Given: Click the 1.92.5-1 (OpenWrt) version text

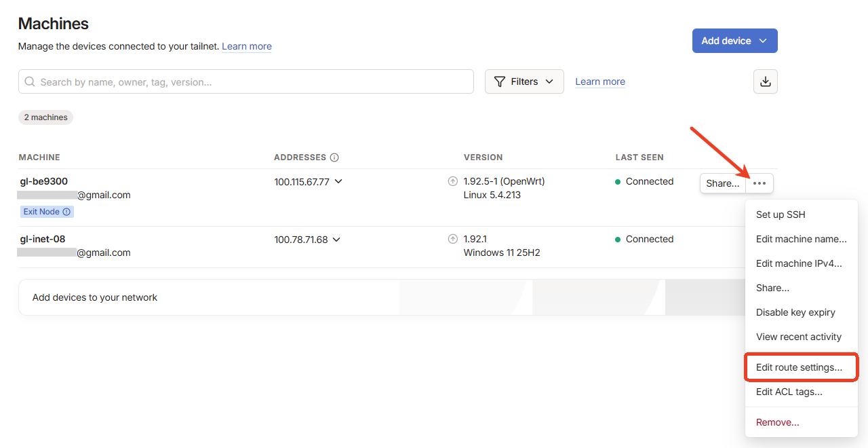Looking at the screenshot, I should [x=504, y=181].
